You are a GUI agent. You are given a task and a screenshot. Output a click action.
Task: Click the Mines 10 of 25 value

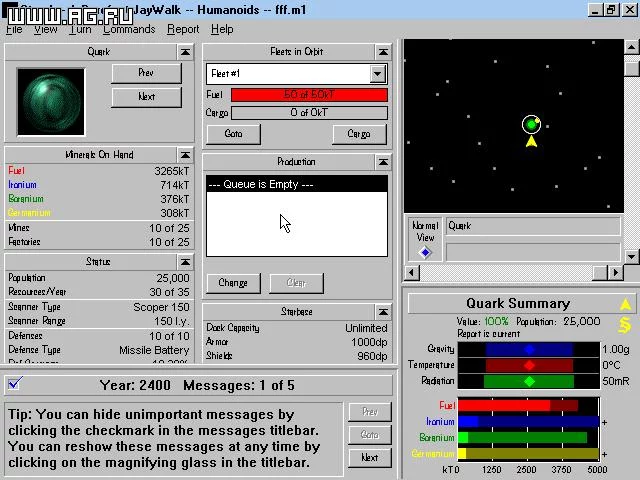[169, 228]
